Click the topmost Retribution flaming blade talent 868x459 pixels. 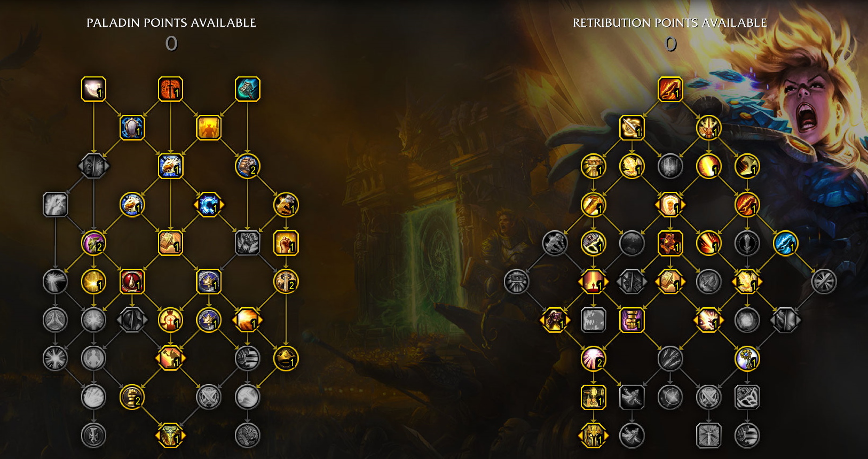pos(670,89)
